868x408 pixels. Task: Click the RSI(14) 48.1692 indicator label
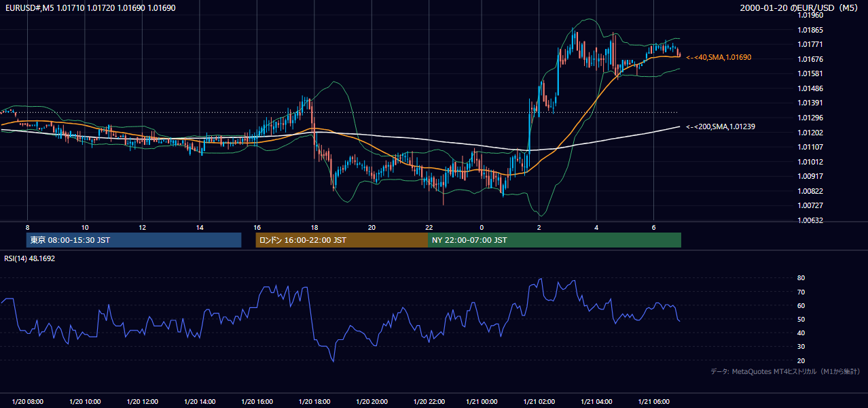click(30, 259)
